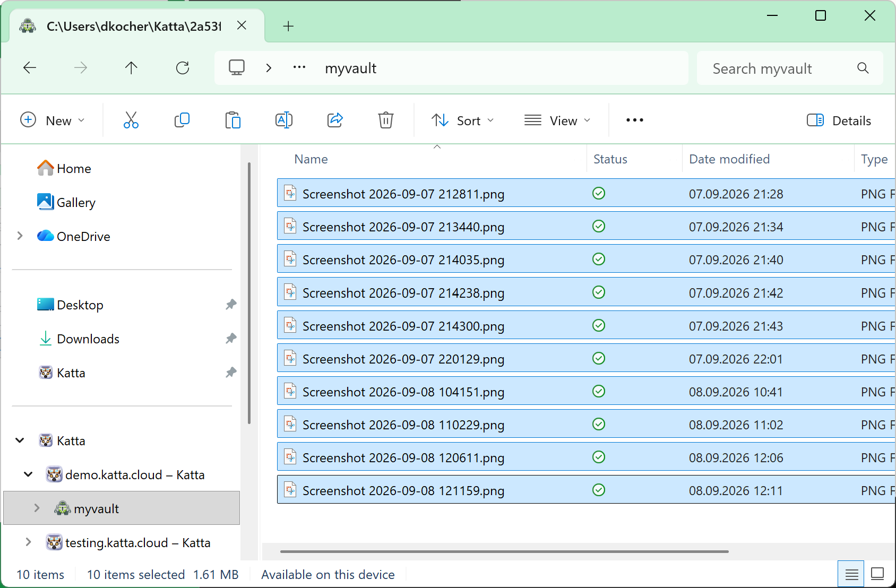896x588 pixels.
Task: Select myvault in the navigation tree
Action: tap(122, 508)
